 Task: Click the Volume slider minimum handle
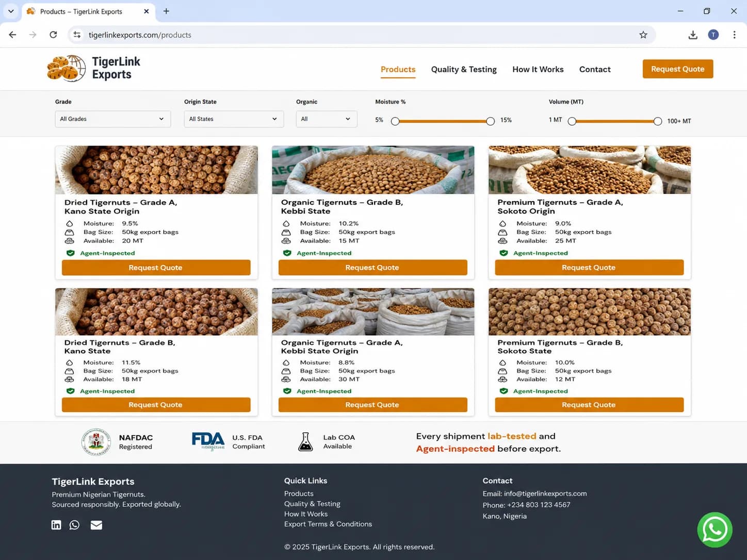(572, 121)
